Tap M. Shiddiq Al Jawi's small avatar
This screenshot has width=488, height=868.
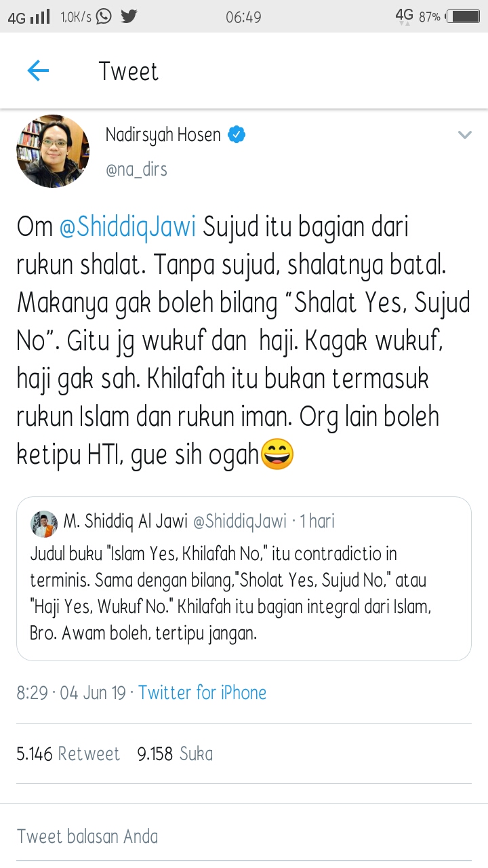coord(44,524)
